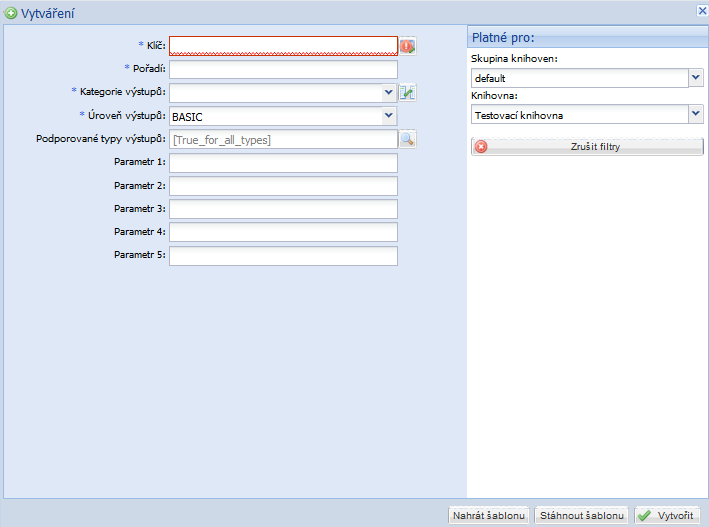Viewport: 709px width, 527px height.
Task: Close the Vytváření dialog with the X
Action: 701,11
